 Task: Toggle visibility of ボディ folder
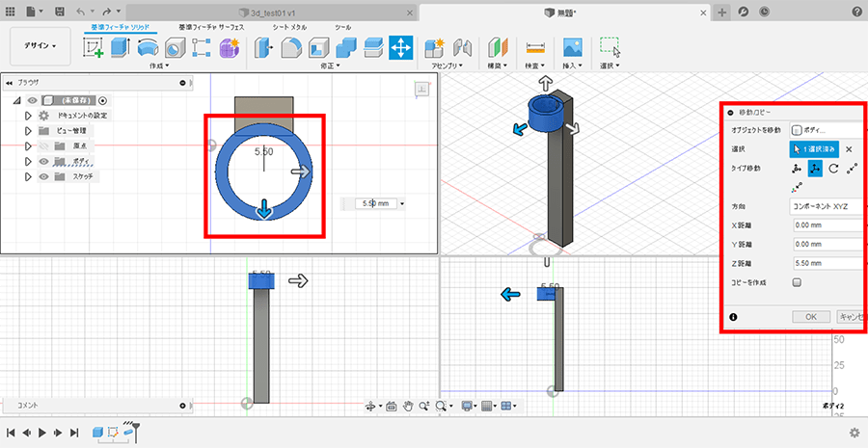tap(43, 161)
